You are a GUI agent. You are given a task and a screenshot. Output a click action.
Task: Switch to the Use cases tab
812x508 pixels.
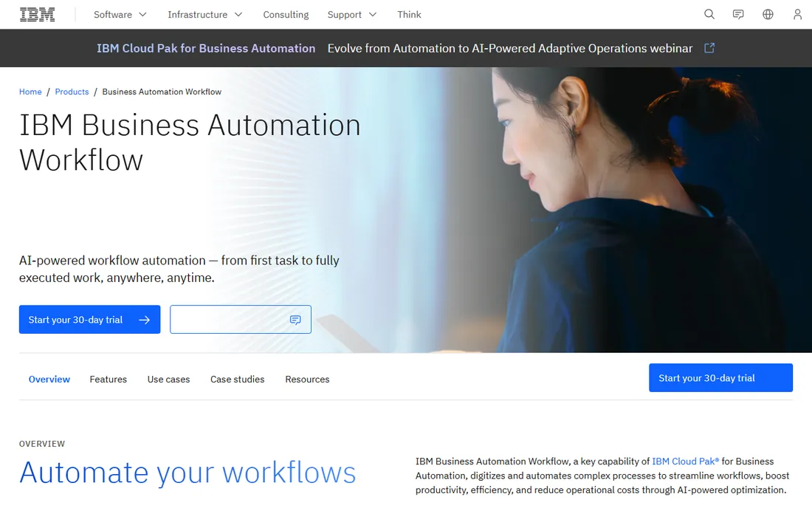168,379
